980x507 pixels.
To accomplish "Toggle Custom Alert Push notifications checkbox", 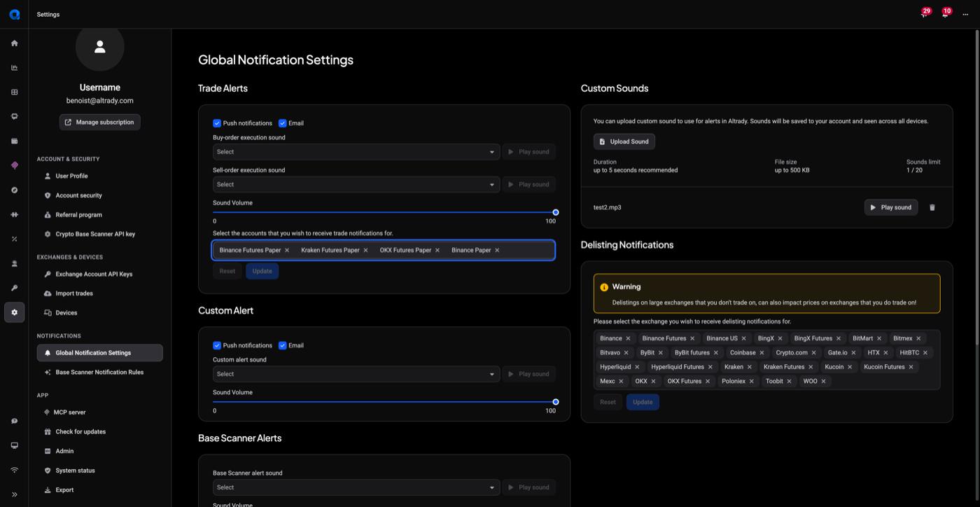I will click(x=217, y=345).
